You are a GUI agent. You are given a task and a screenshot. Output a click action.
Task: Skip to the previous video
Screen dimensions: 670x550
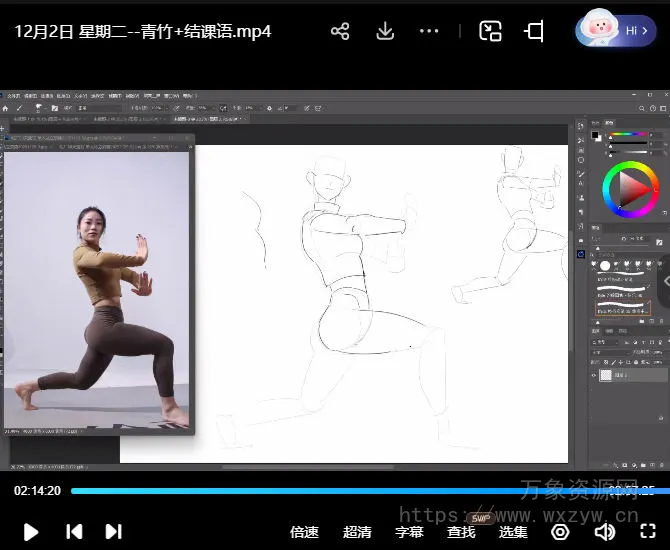73,532
